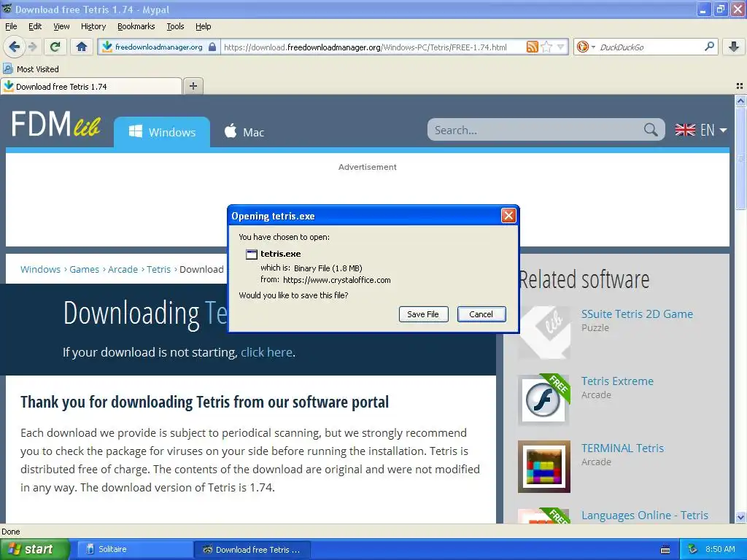Click the on-screen keyboard tray icon
747x560 pixels.
(x=665, y=550)
